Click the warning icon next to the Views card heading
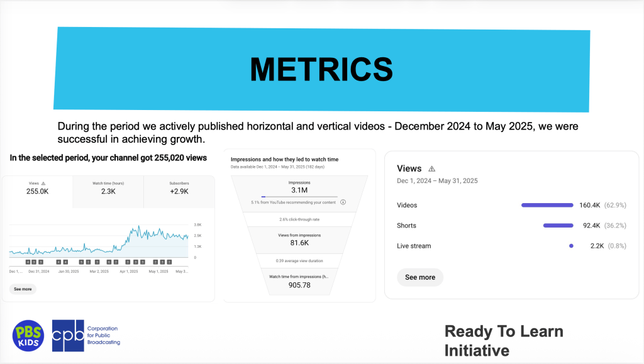The height and width of the screenshot is (364, 644). tap(431, 169)
